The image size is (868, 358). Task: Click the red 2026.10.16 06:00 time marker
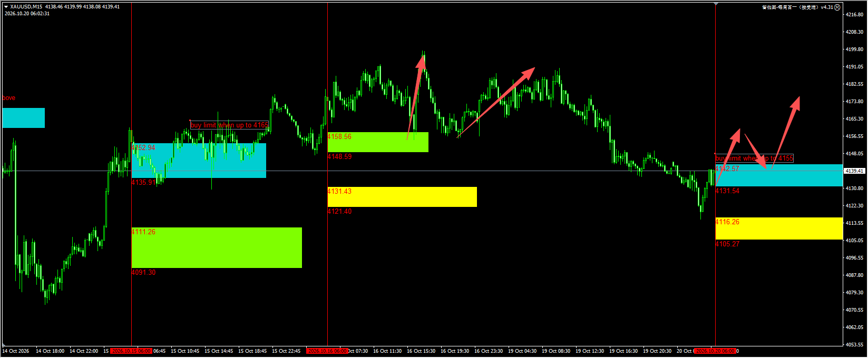click(327, 351)
